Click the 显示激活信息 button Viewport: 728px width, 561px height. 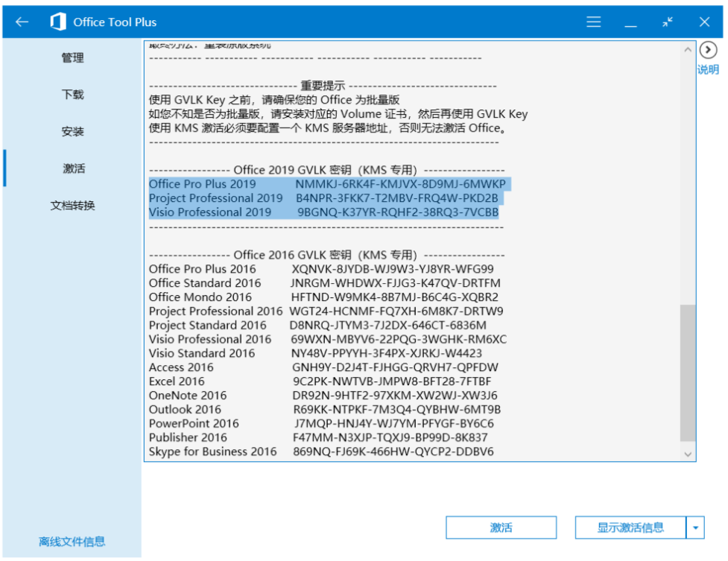coord(630,527)
